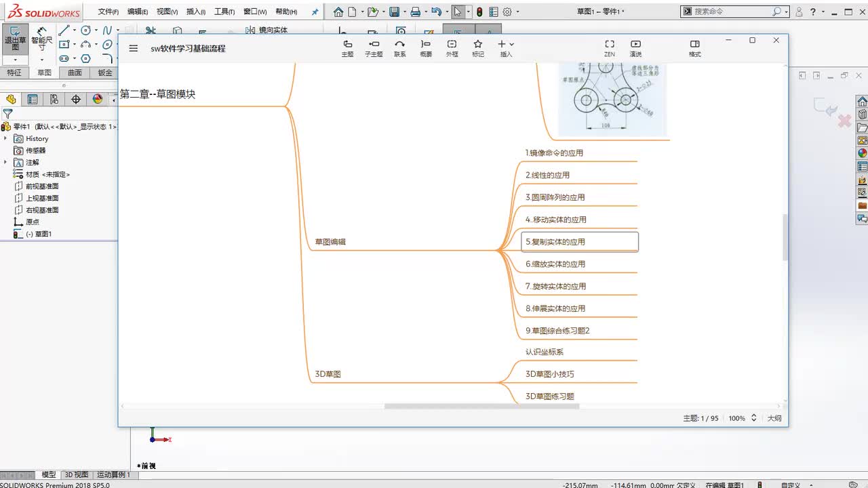Click the Summary (概要) tool

[x=426, y=48]
